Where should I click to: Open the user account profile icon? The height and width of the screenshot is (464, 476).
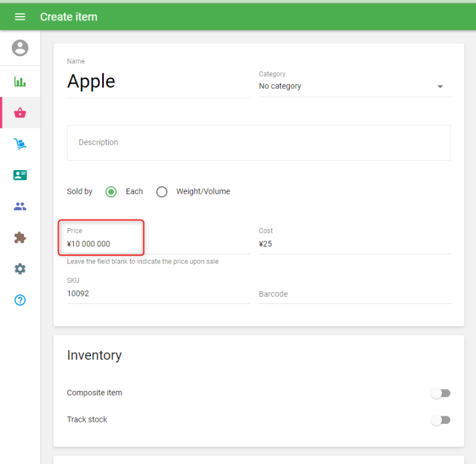click(20, 48)
